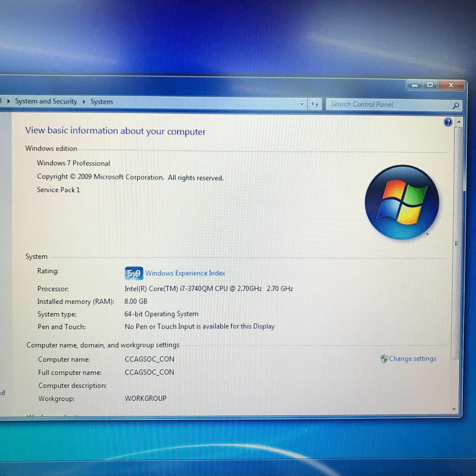Click the search magnifier icon
The height and width of the screenshot is (476, 476).
(455, 105)
